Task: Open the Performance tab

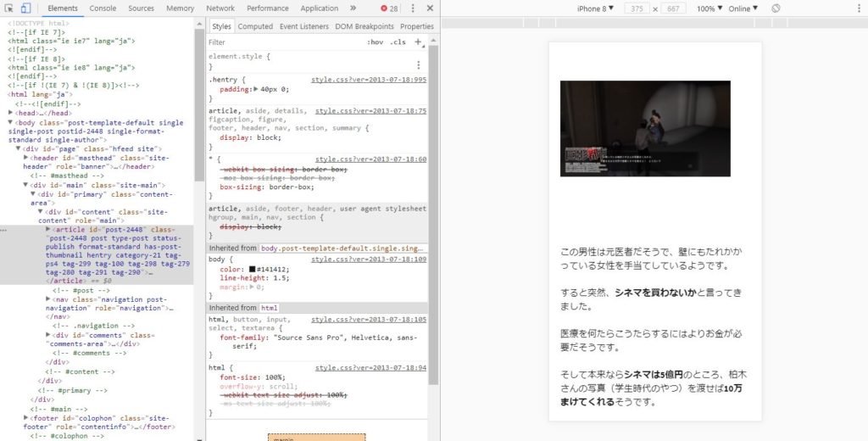Action: point(268,8)
